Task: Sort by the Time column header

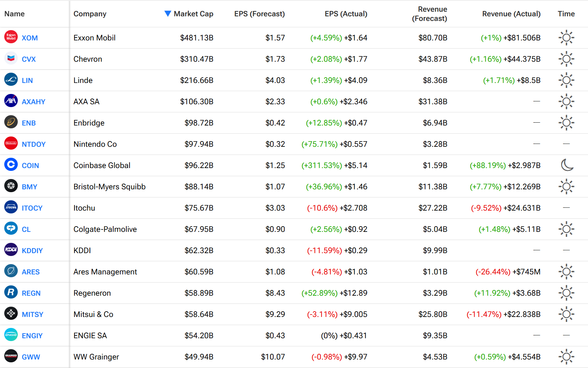Action: (x=566, y=14)
